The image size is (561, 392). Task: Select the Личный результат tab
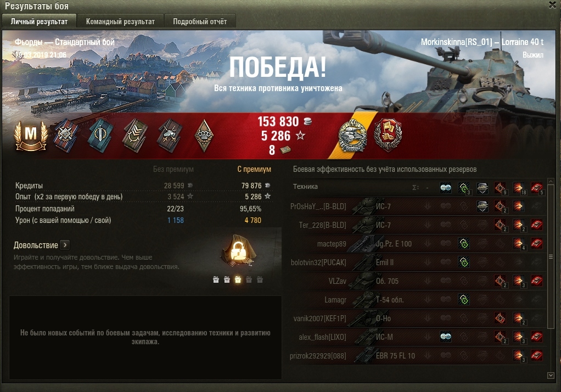39,21
